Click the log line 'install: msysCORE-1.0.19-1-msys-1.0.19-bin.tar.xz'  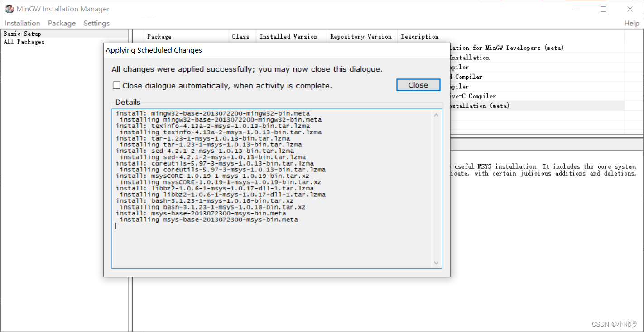tap(212, 176)
